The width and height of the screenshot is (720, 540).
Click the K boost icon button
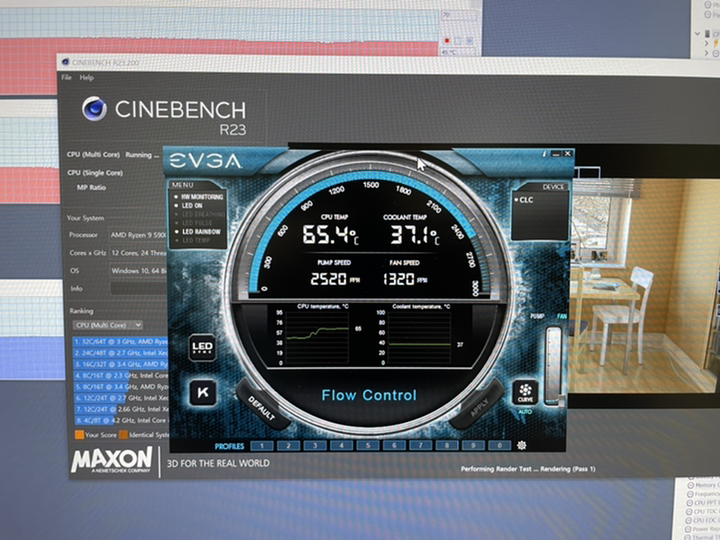[x=202, y=393]
